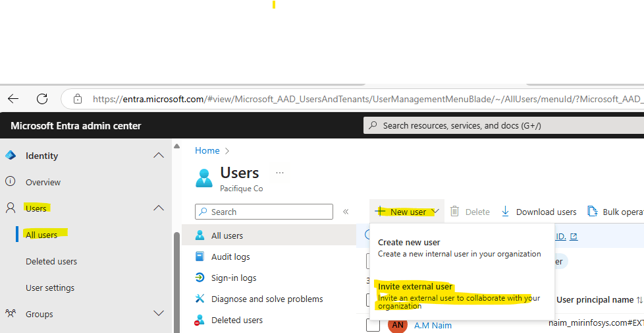Click the sidebar vertical scrollbar
This screenshot has width=644, height=333.
(176, 282)
